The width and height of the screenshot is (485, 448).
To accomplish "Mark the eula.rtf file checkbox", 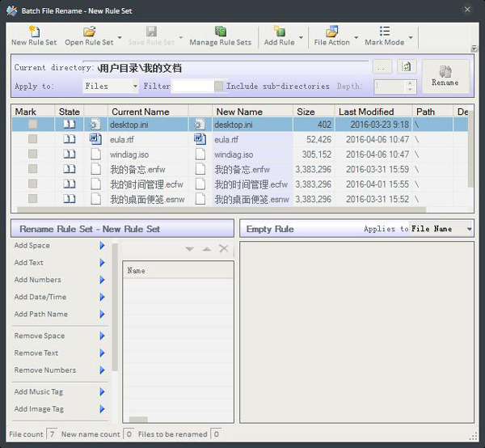I will coord(33,139).
